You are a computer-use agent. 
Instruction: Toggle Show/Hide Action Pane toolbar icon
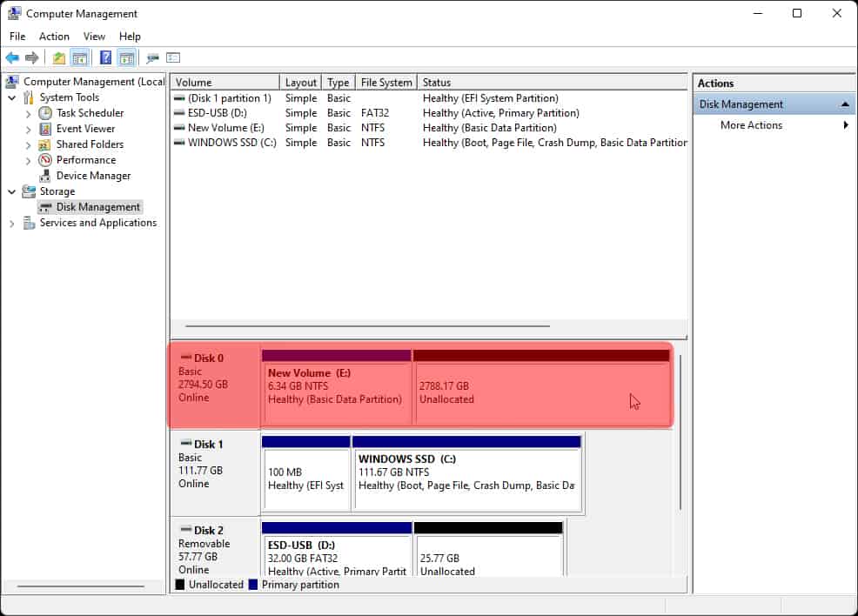tap(126, 57)
